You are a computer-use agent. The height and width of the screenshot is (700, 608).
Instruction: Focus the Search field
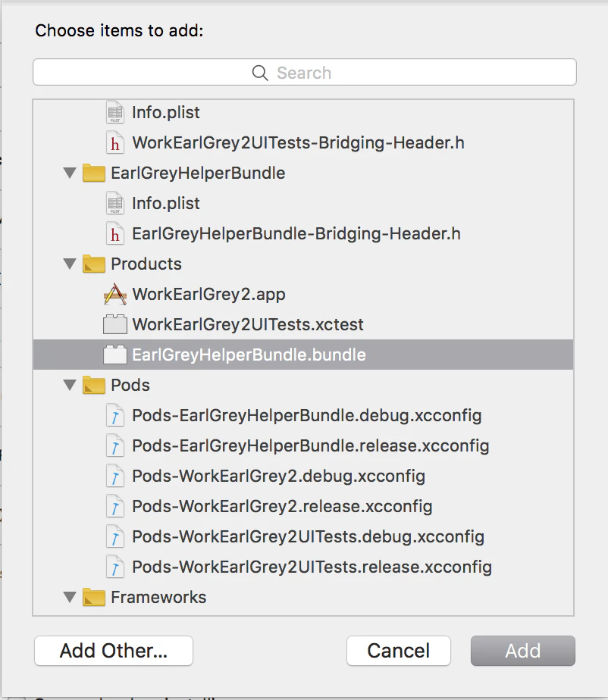tap(305, 72)
